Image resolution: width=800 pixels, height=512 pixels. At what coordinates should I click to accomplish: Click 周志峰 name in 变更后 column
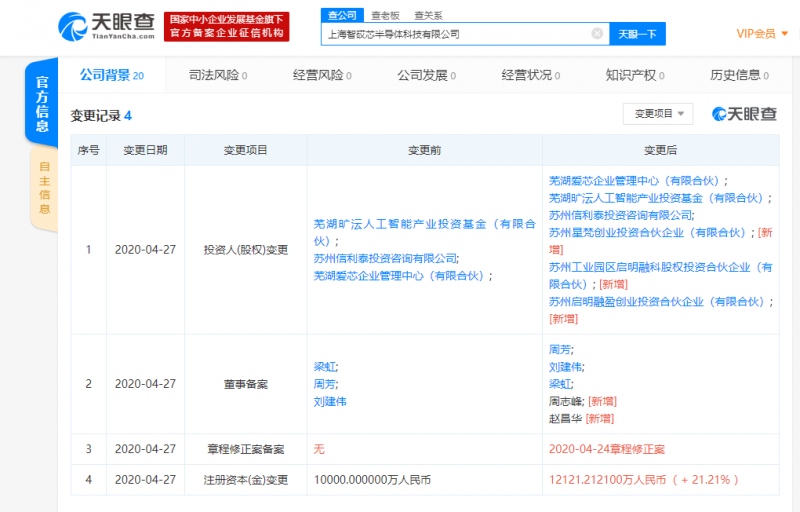click(x=566, y=401)
